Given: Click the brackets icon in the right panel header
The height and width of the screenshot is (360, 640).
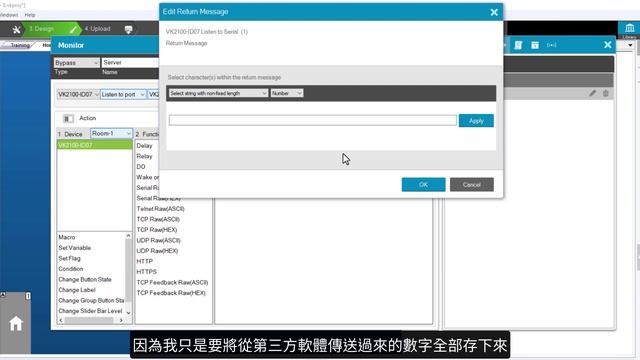Looking at the screenshot, I should [x=551, y=45].
